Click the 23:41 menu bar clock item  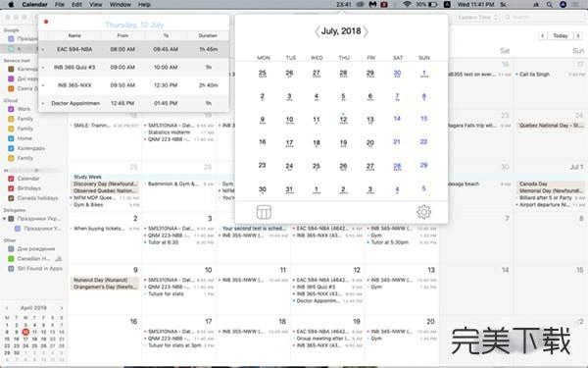(x=344, y=5)
